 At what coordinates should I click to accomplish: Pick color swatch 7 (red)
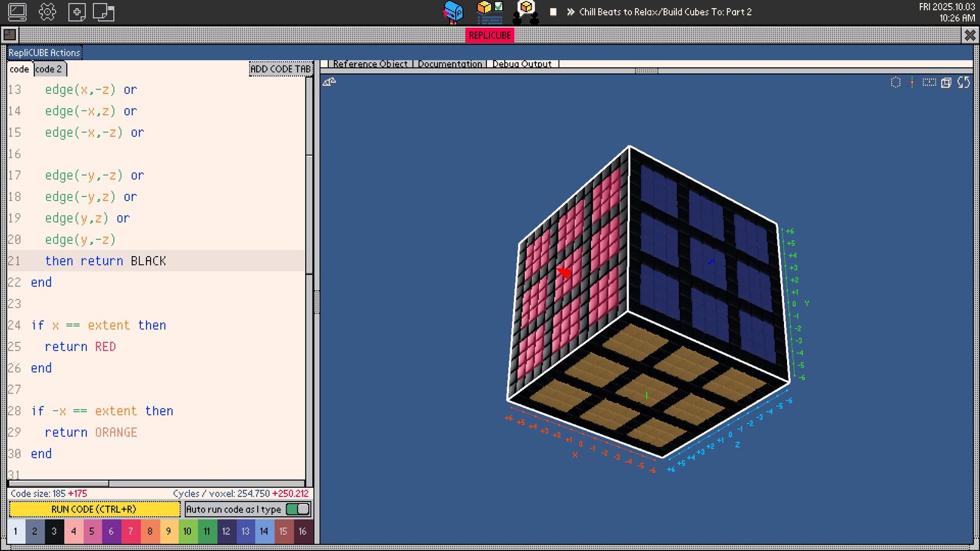(130, 531)
